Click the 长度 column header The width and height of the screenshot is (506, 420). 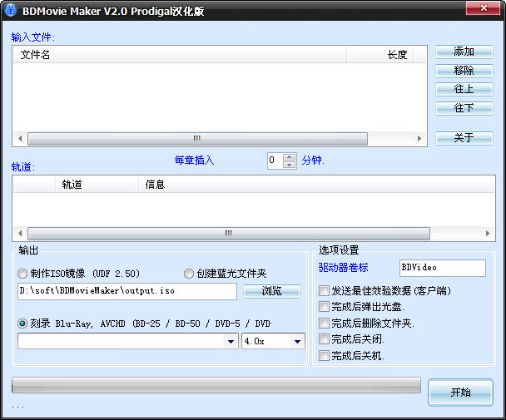(379, 55)
